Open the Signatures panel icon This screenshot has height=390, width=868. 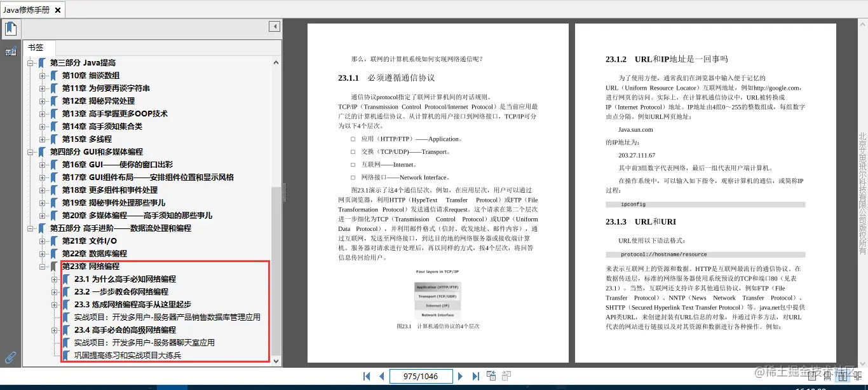click(10, 51)
